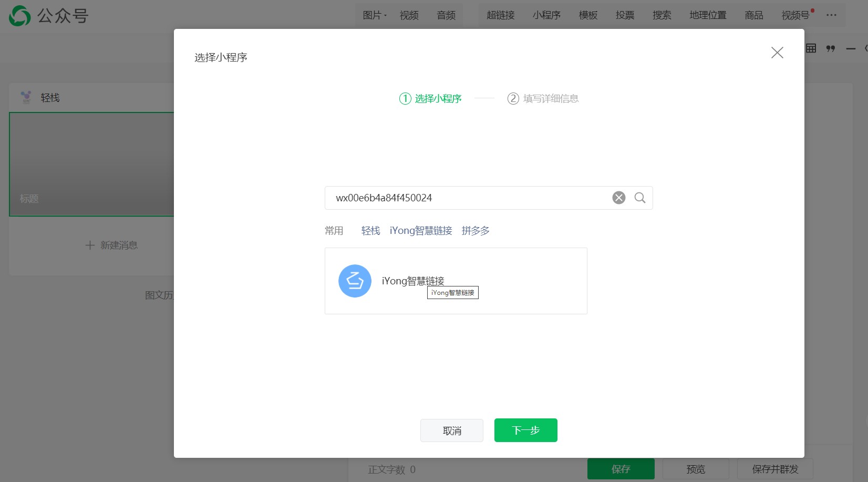Select 地理位置 in the toolbar
Viewport: 868px width, 482px height.
[708, 15]
